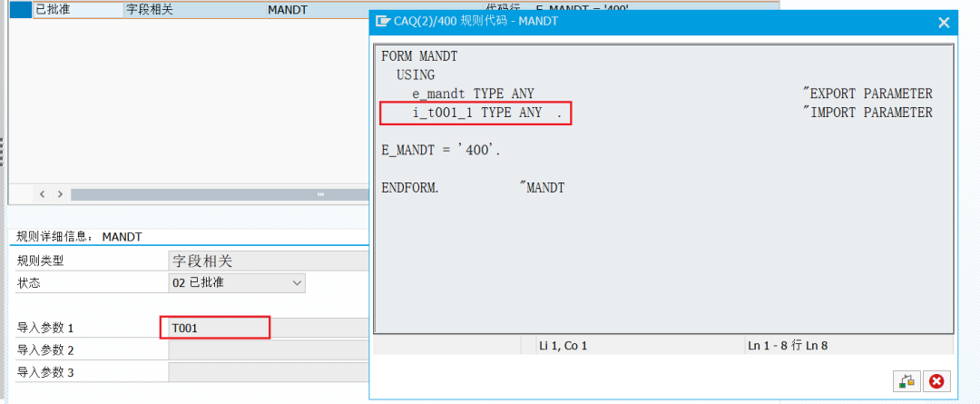Click the 导入参数 1 label
Viewport: 980px width, 404px height.
(45, 329)
